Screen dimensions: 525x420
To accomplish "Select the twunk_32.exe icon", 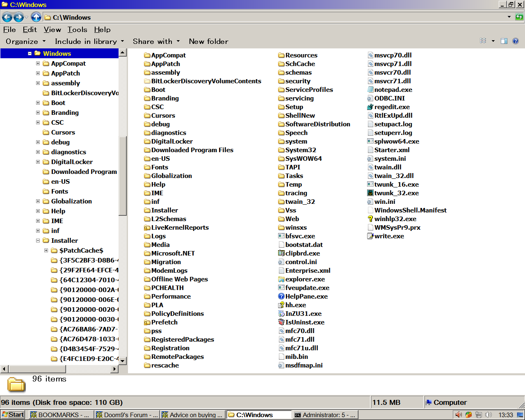I will pos(370,193).
